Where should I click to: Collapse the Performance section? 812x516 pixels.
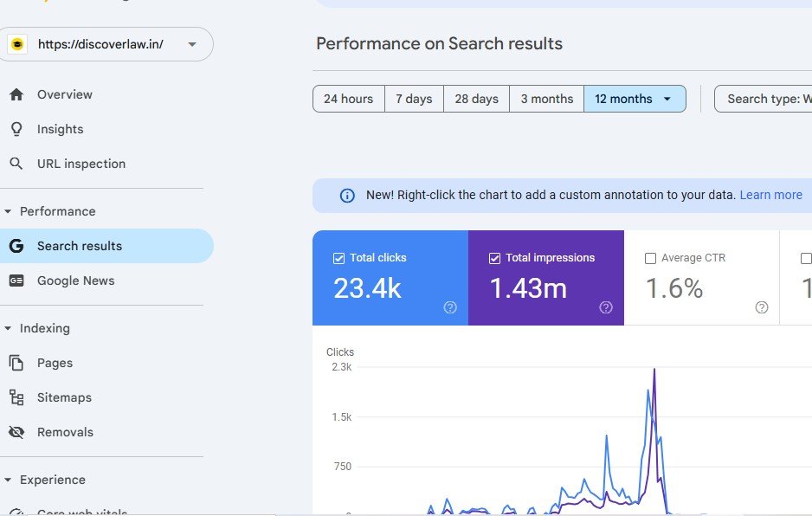click(9, 211)
